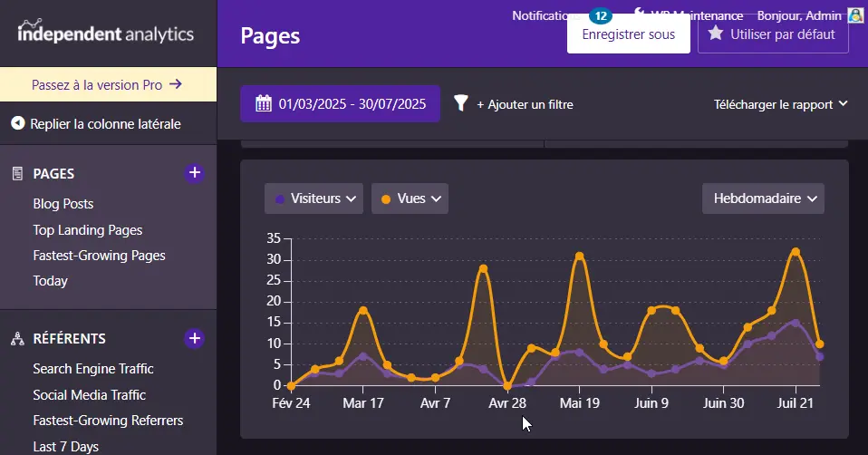Add a new Pages report with plus icon
The image size is (868, 455).
194,173
